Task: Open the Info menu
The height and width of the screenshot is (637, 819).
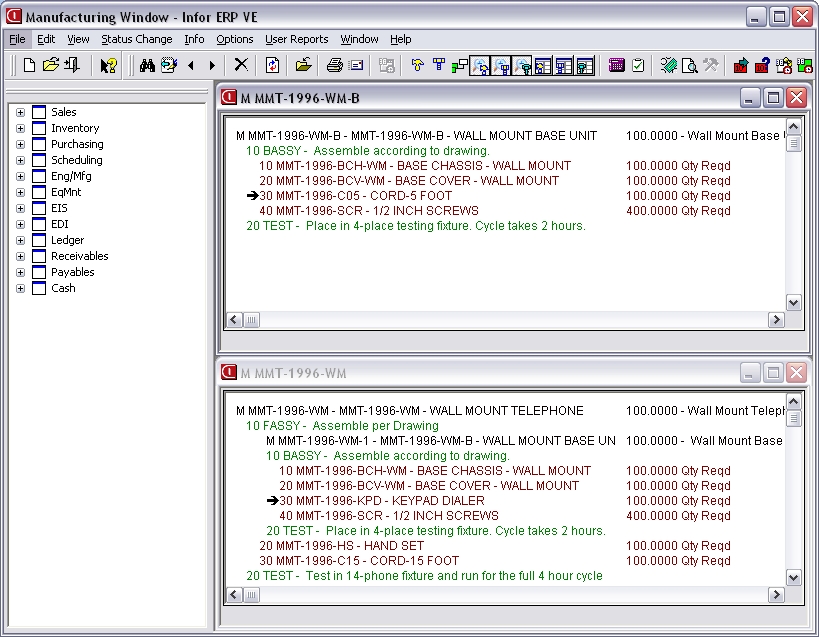Action: tap(194, 39)
